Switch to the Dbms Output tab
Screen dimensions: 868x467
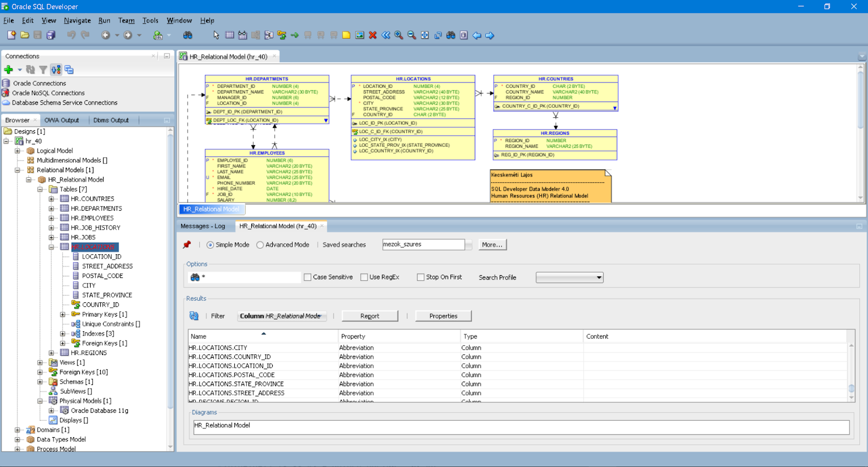tap(111, 120)
